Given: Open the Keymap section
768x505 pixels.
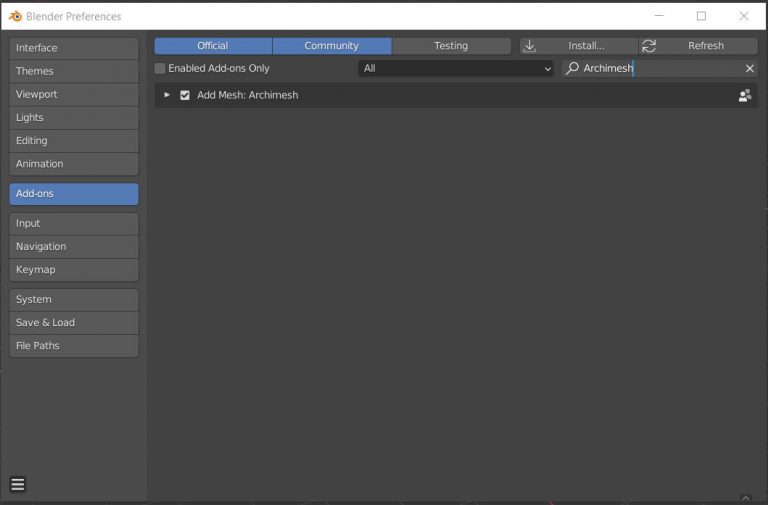Looking at the screenshot, I should click(74, 270).
